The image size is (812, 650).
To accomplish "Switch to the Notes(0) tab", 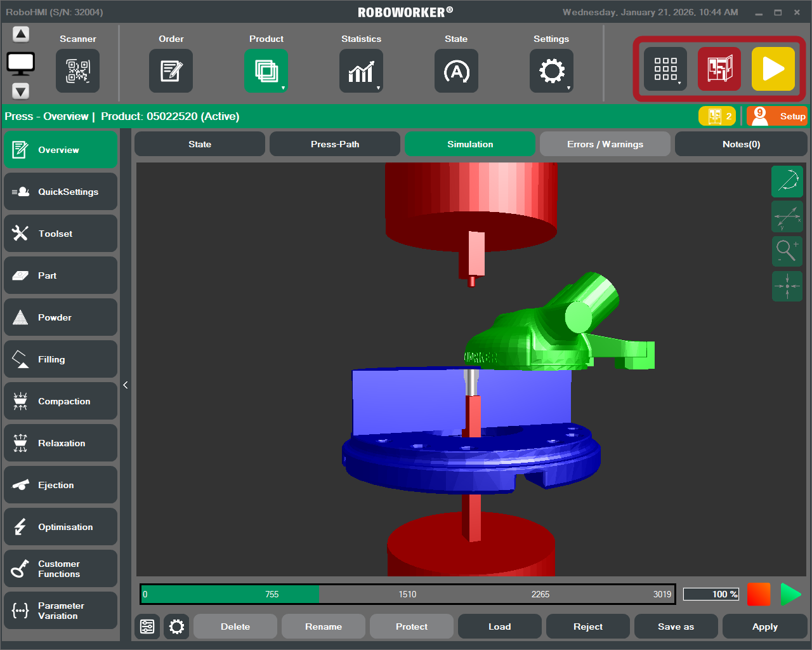I will (x=741, y=144).
